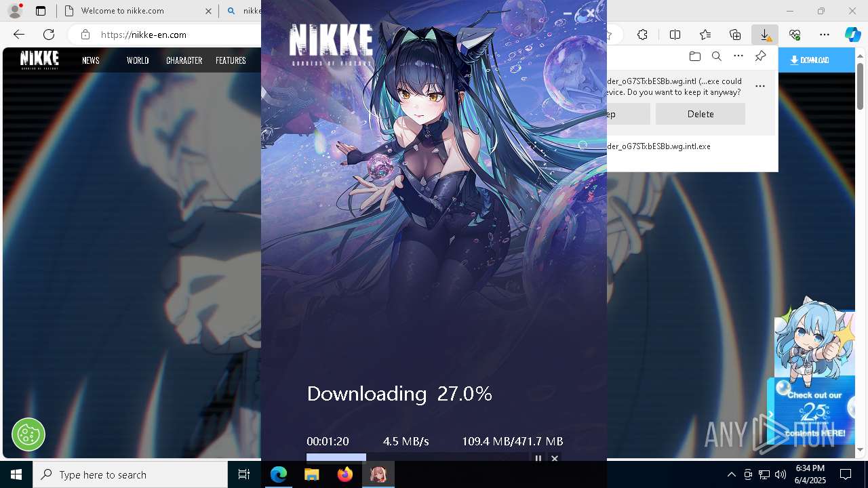Keep the flagged download
The image size is (868, 488).
coord(628,114)
